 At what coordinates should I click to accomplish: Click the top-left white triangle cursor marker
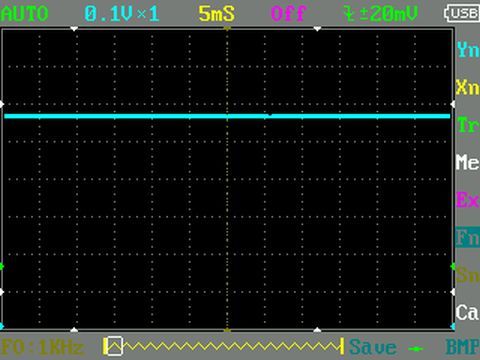(74, 29)
